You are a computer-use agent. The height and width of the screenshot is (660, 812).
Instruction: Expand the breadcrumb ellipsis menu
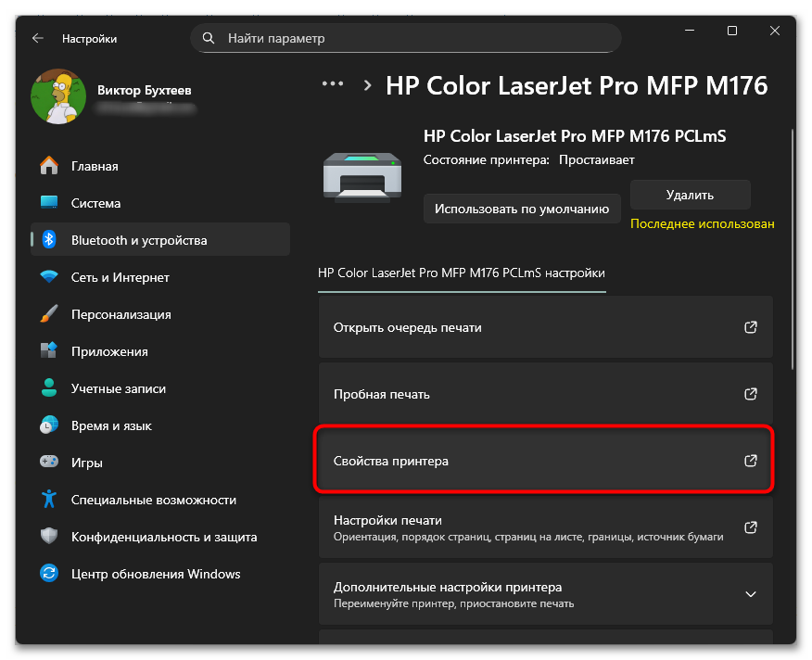click(x=333, y=84)
